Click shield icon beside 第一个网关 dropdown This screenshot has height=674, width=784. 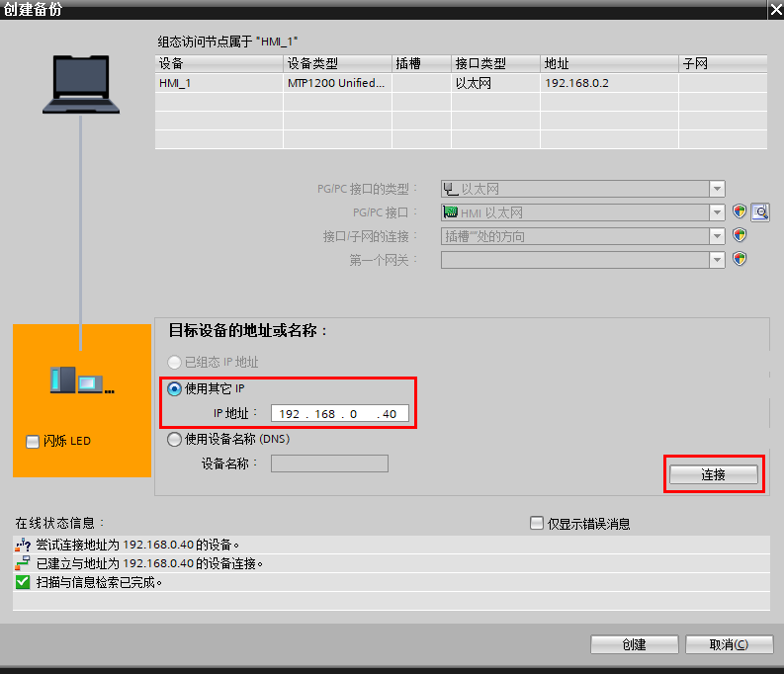coord(740,259)
